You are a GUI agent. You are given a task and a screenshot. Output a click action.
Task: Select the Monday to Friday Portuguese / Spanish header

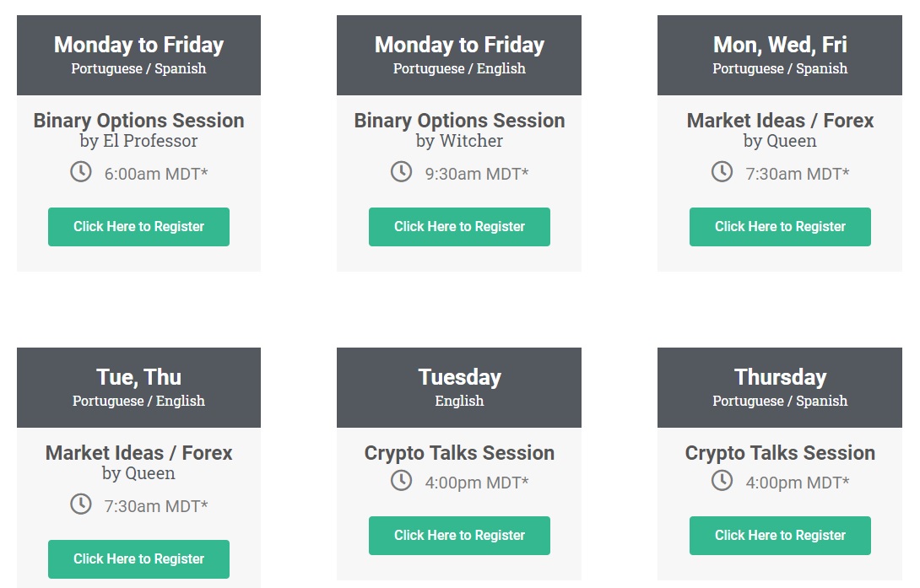[138, 55]
